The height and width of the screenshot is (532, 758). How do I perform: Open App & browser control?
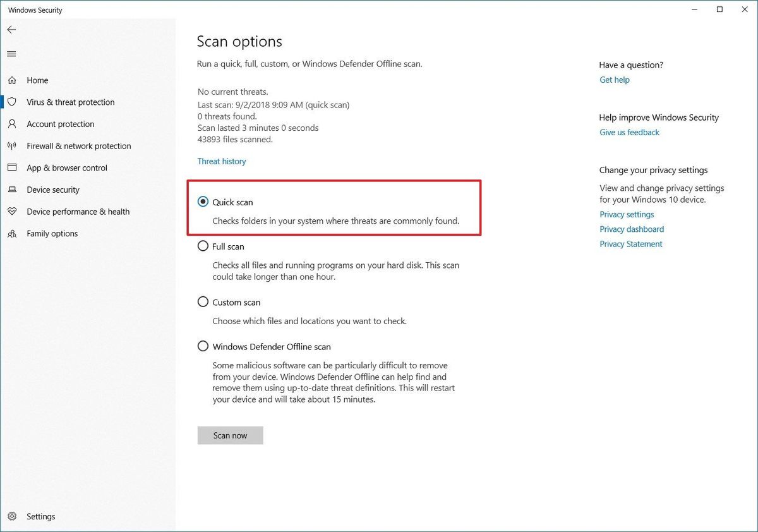pyautogui.click(x=67, y=167)
